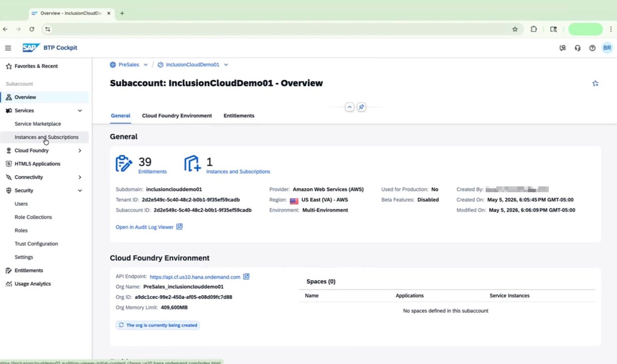
Task: Click 'The org is currently being created' status
Action: [x=158, y=325]
